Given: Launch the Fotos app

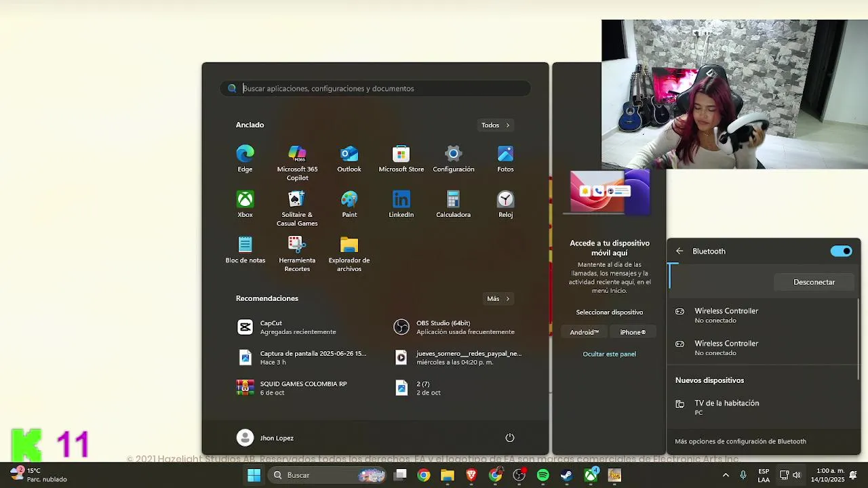Looking at the screenshot, I should 505,159.
